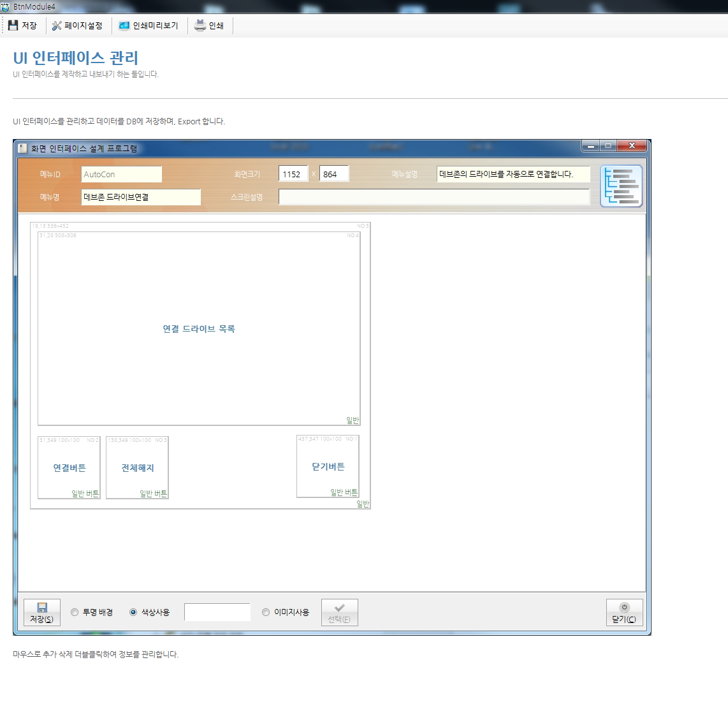The height and width of the screenshot is (711, 728).
Task: Click the screen width field 1152
Action: pyautogui.click(x=293, y=174)
